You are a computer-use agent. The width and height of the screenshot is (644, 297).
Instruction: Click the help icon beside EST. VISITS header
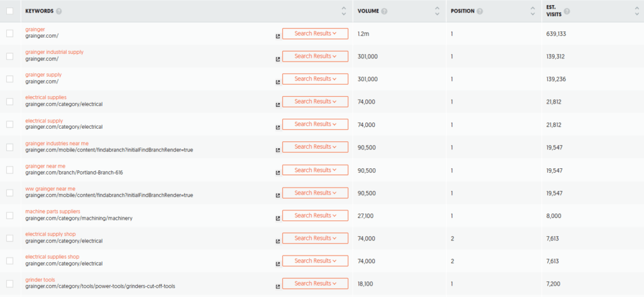point(567,11)
